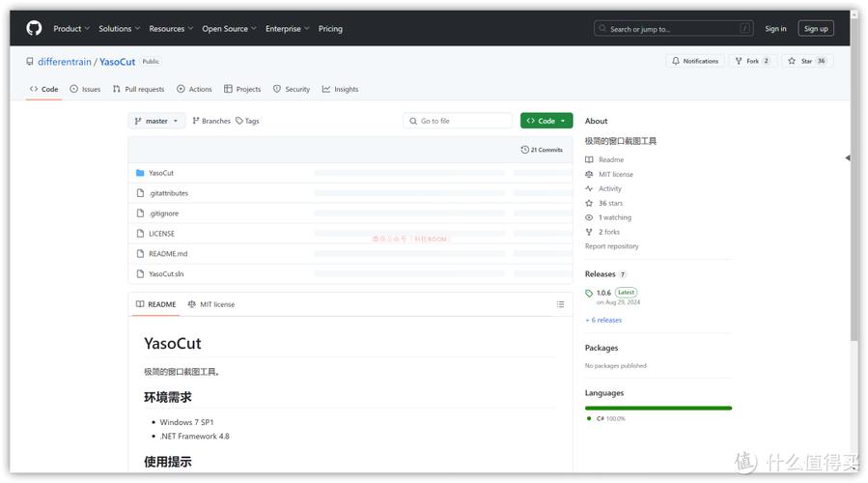868x483 pixels.
Task: Switch to the Pull requests tab
Action: pyautogui.click(x=138, y=89)
